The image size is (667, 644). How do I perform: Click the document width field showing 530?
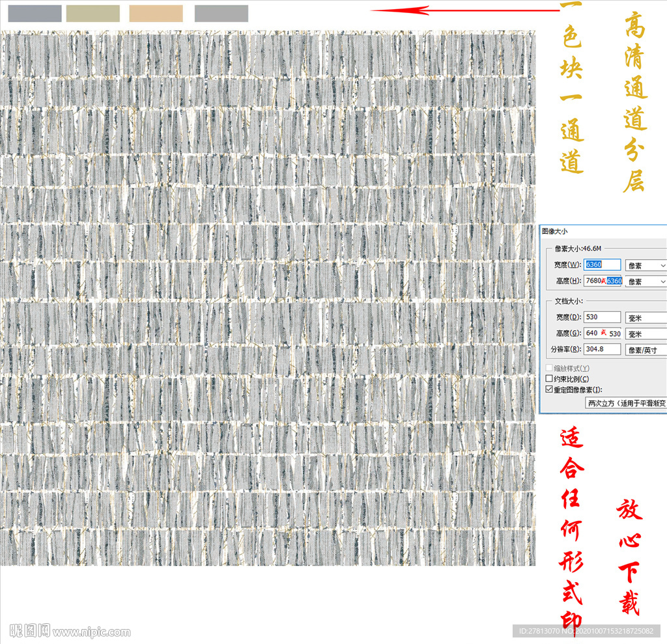[x=603, y=317]
